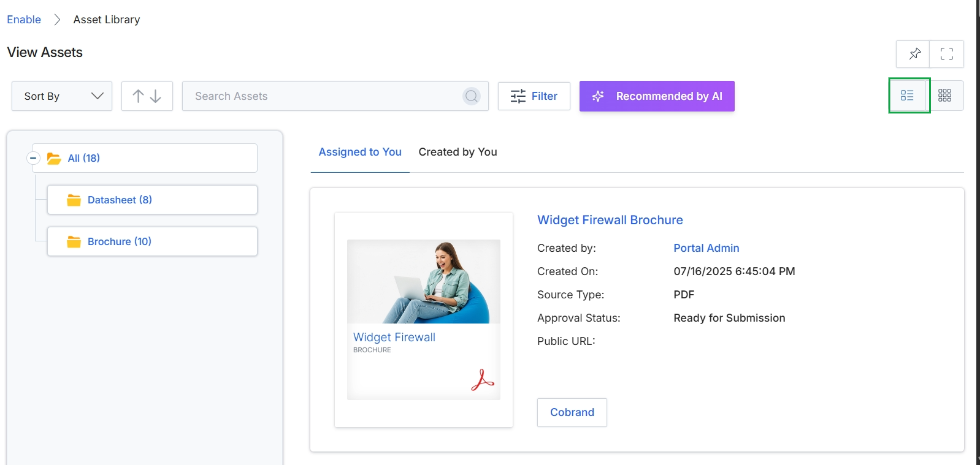Switch to the Created by You tab
The image size is (980, 465).
point(457,152)
